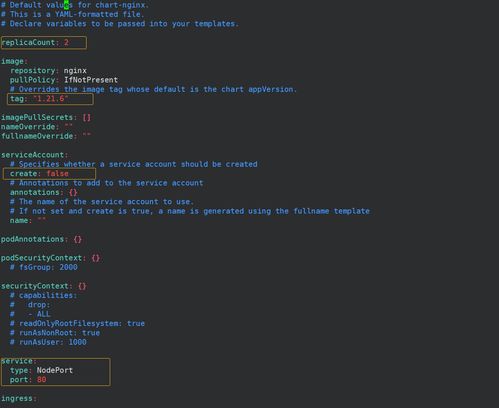Click the 'drop:' comment line
The width and height of the screenshot is (499, 408).
[x=30, y=305]
